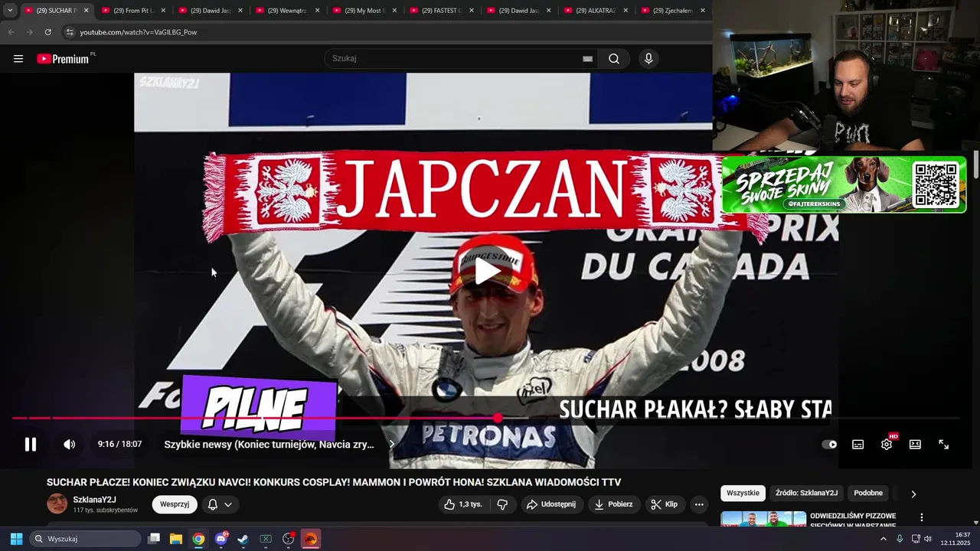Image resolution: width=980 pixels, height=551 pixels.
Task: Toggle subtitles closed captions button
Action: (858, 444)
